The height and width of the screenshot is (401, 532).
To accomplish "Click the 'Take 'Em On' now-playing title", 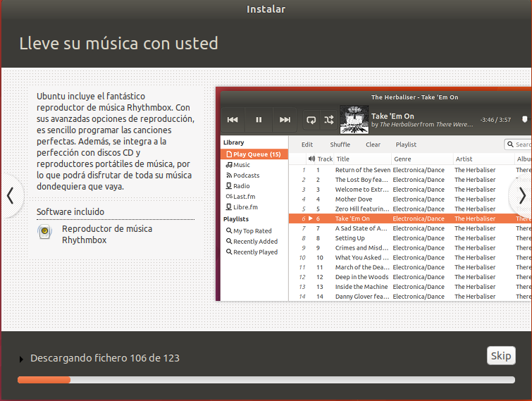I will click(x=392, y=116).
